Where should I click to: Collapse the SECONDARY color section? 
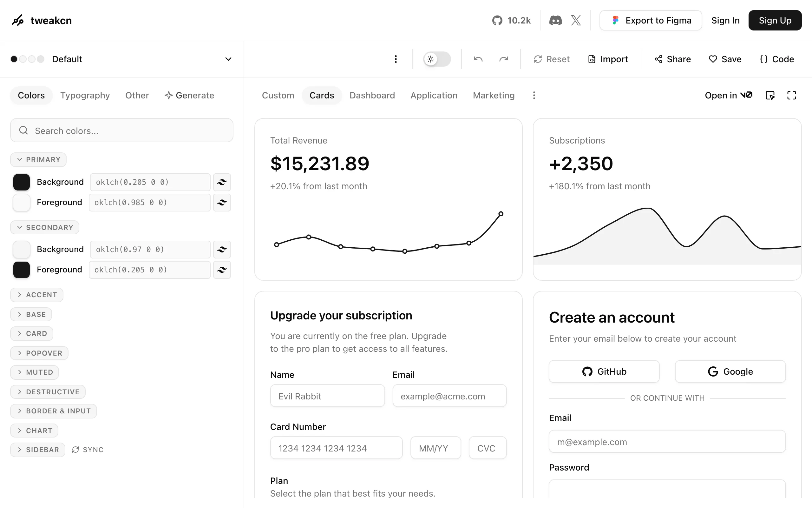(45, 227)
